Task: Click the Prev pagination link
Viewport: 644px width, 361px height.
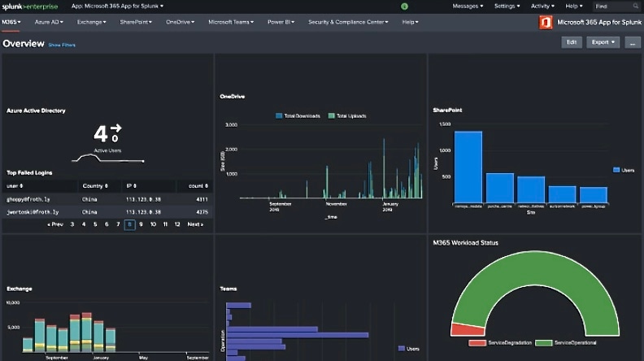Action: tap(55, 224)
